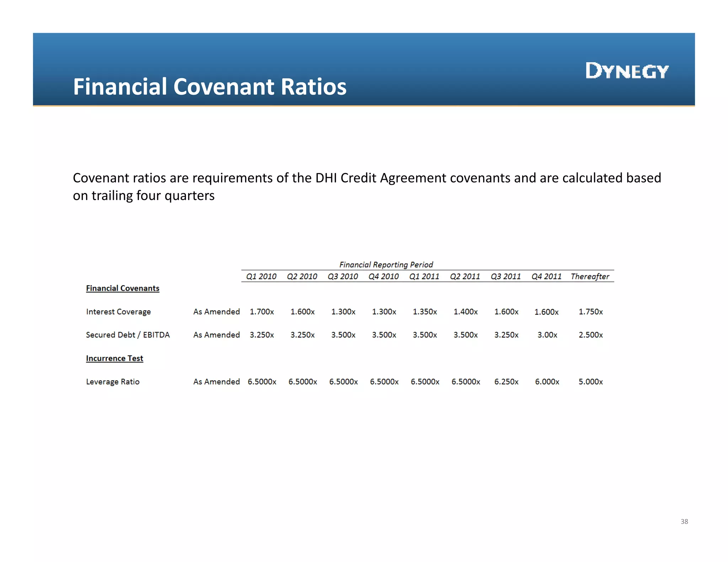The width and height of the screenshot is (728, 562).
Task: Select the 6.250x Leverage Ratio value
Action: coord(507,382)
